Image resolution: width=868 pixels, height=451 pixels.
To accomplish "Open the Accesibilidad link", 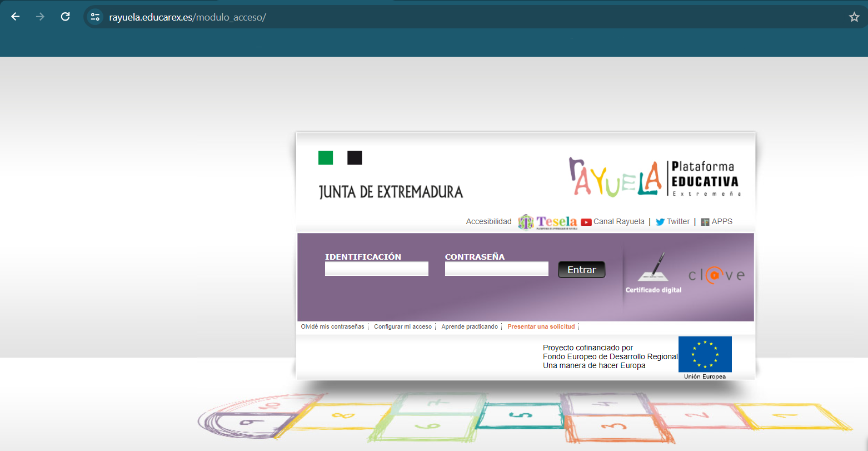I will (488, 221).
